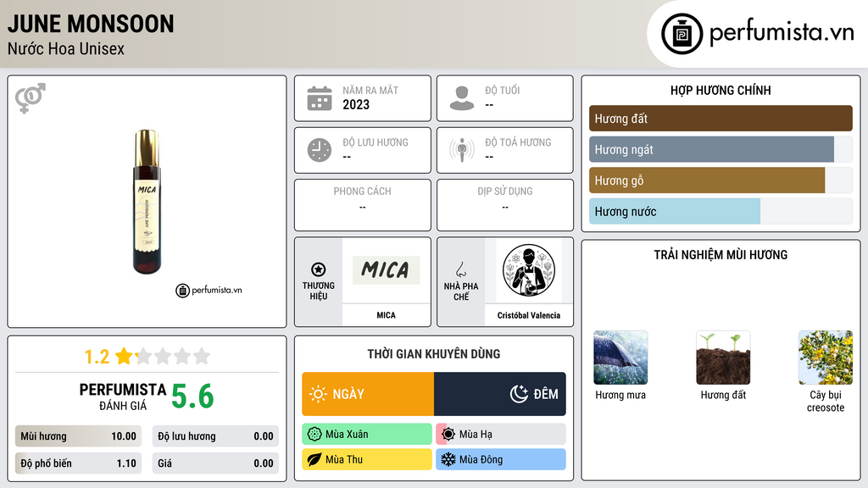This screenshot has width=868, height=488.
Task: Click the Độ phổ biến 1.10 score row
Action: tap(78, 463)
